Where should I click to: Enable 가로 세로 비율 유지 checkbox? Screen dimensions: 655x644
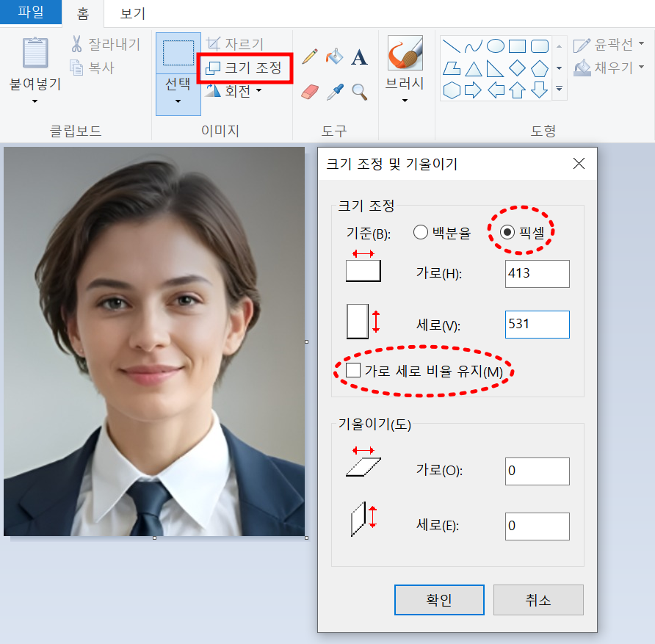point(354,371)
